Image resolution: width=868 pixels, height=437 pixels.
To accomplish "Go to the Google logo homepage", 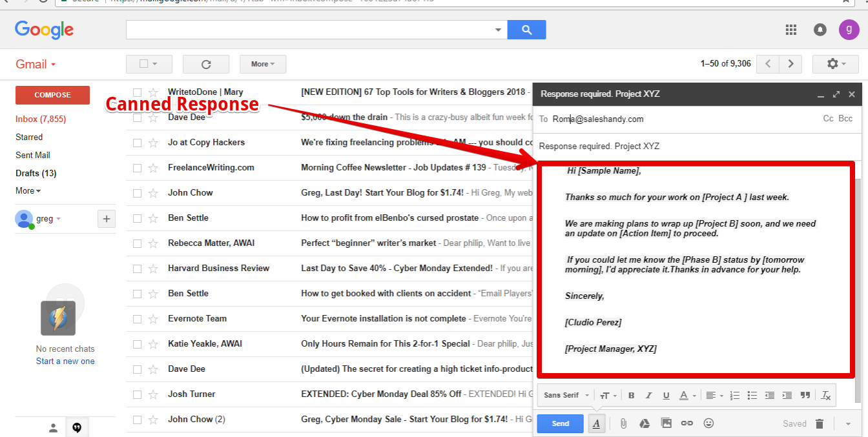I will 44,30.
